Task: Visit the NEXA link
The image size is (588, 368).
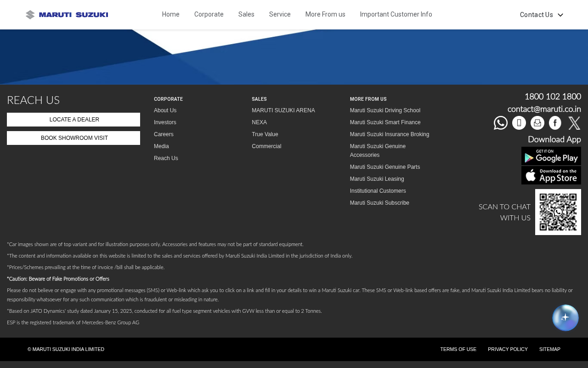Action: 260,122
